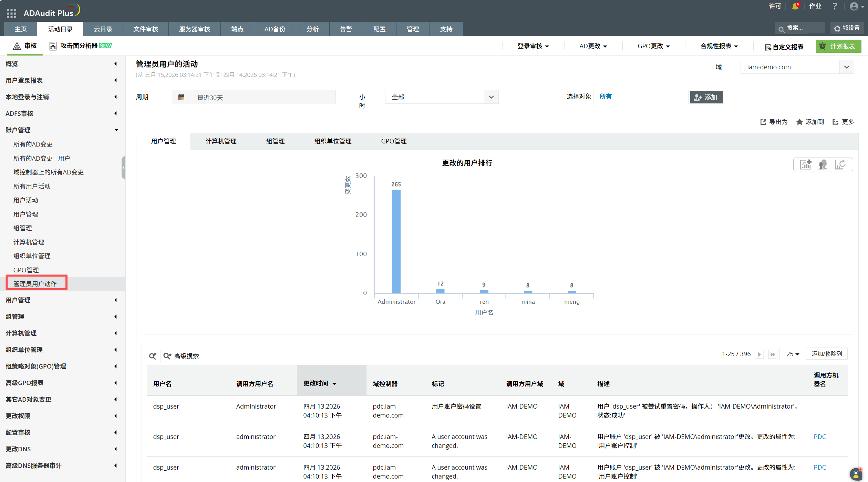Open the help question mark icon
Image resolution: width=868 pixels, height=482 pixels.
click(835, 6)
